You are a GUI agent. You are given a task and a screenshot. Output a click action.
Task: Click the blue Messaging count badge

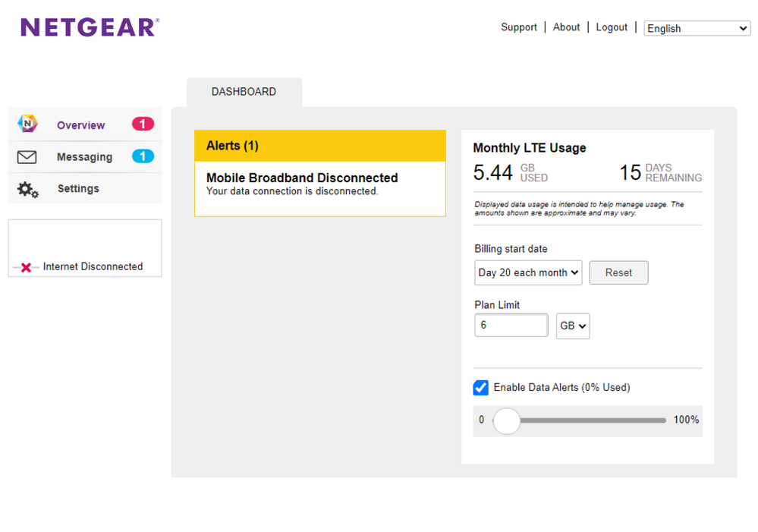(x=143, y=156)
